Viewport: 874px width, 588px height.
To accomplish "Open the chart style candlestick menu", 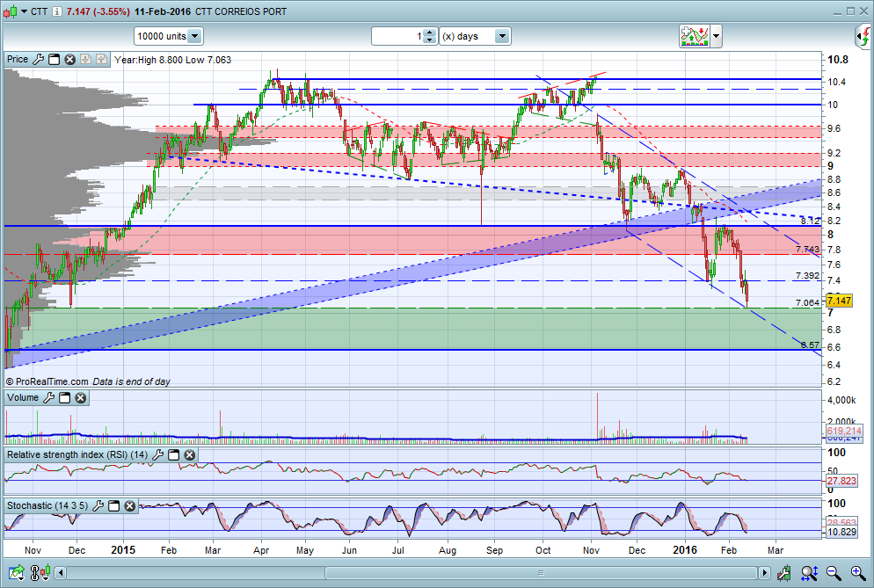I will [13, 11].
